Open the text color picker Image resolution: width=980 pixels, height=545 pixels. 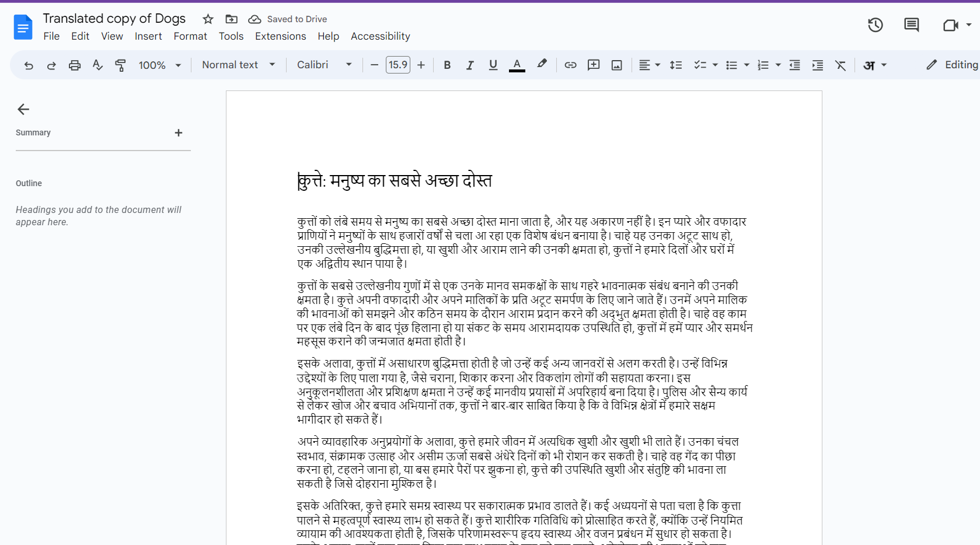517,65
